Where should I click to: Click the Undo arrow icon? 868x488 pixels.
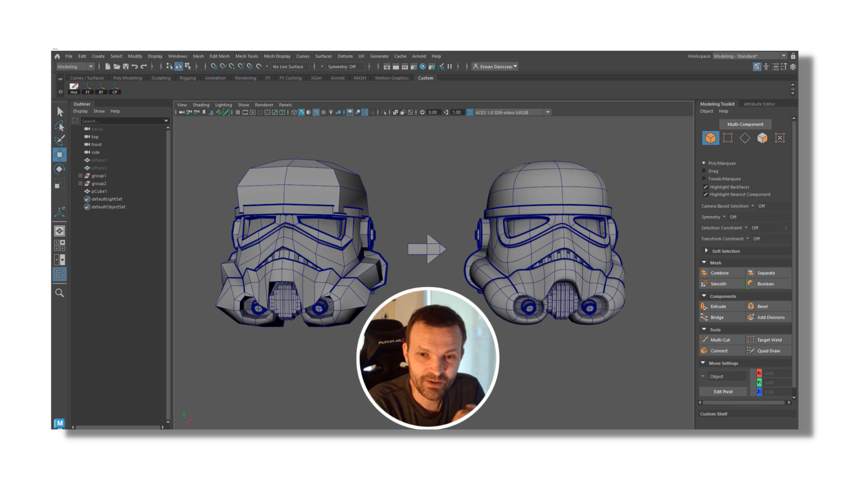tap(135, 67)
